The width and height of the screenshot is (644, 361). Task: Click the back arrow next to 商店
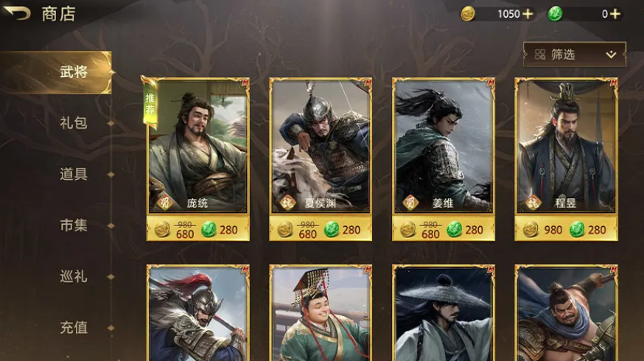[x=17, y=13]
